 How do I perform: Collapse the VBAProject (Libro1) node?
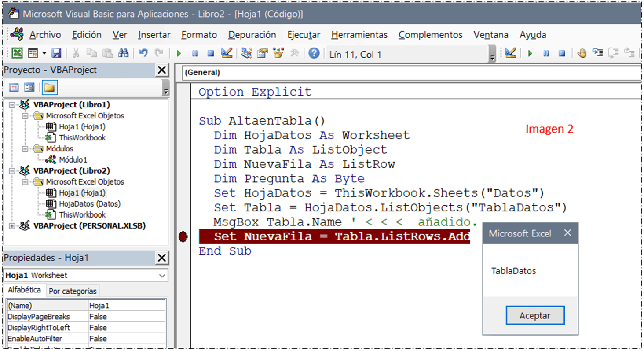click(11, 105)
